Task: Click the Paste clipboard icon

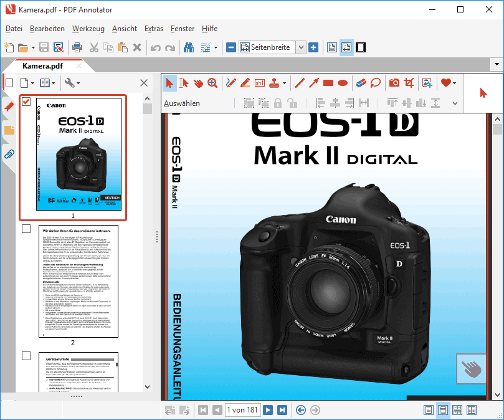Action: [x=123, y=47]
